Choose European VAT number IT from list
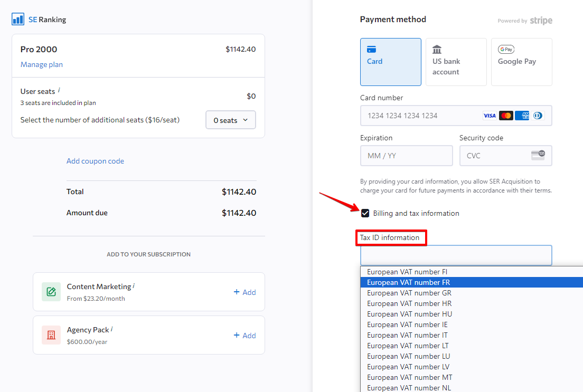Image resolution: width=583 pixels, height=392 pixels. click(x=407, y=335)
